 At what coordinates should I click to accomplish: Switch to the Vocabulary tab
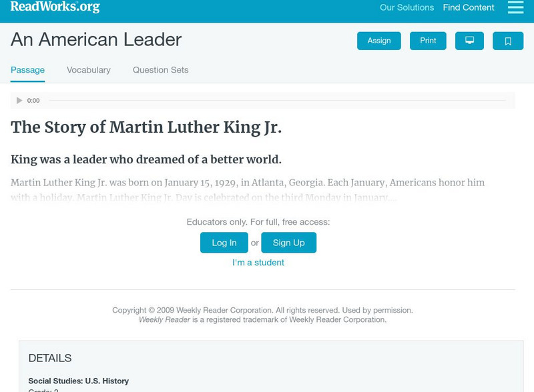89,70
